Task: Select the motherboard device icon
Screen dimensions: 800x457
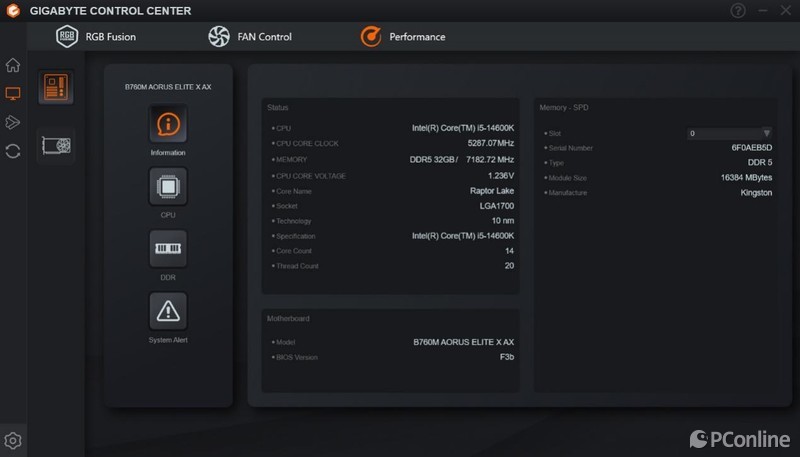Action: click(56, 87)
